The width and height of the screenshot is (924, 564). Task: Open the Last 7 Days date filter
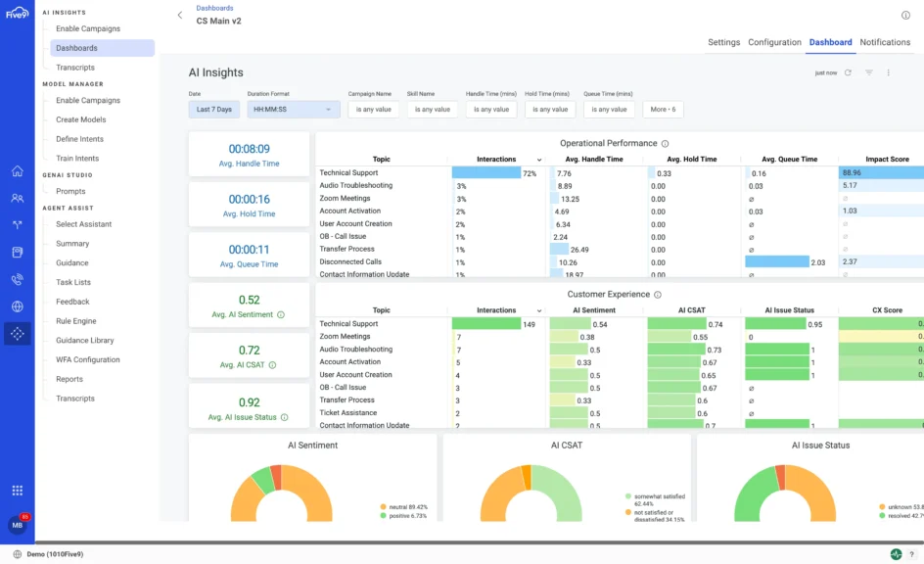point(213,110)
